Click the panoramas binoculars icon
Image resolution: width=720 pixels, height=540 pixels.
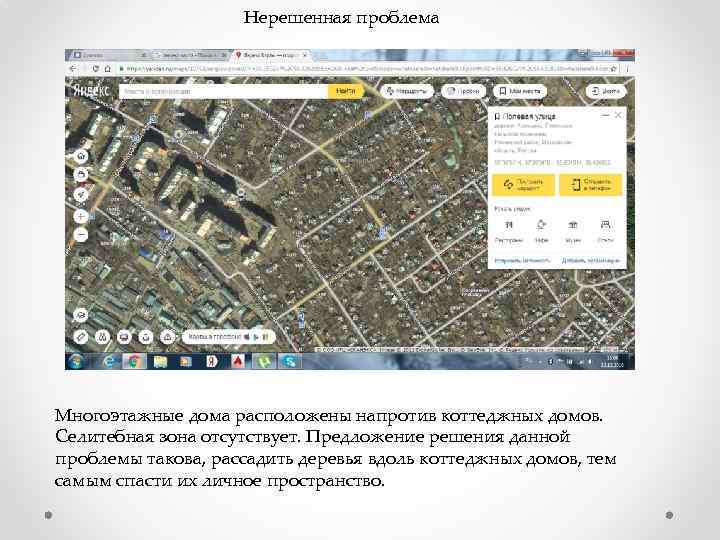tap(102, 337)
